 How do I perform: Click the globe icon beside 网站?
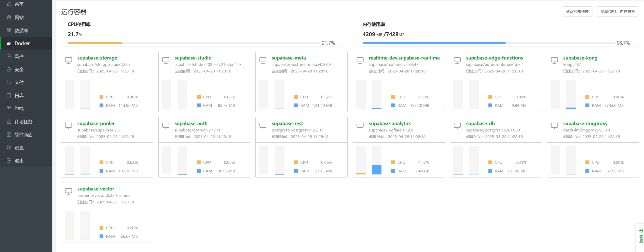pos(9,17)
